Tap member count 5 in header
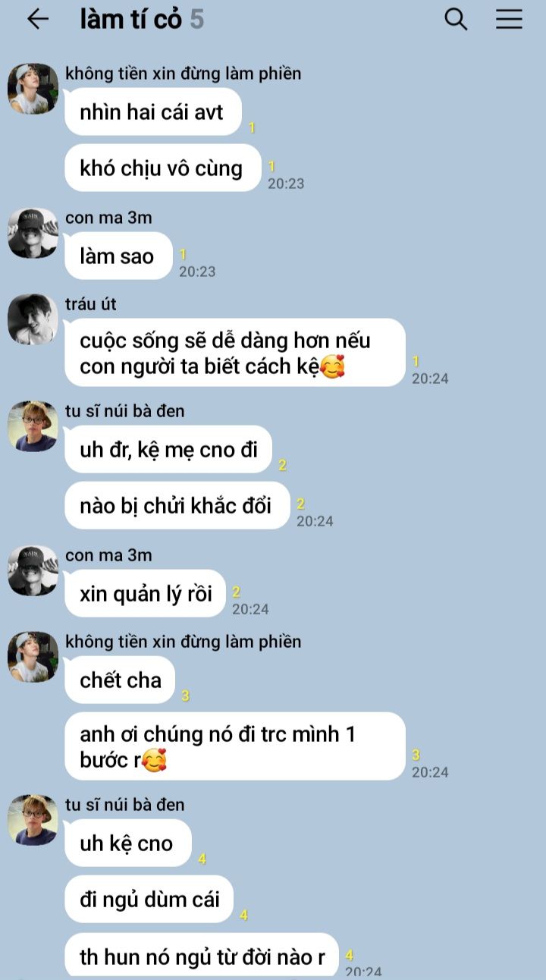This screenshot has width=546, height=980. click(197, 20)
